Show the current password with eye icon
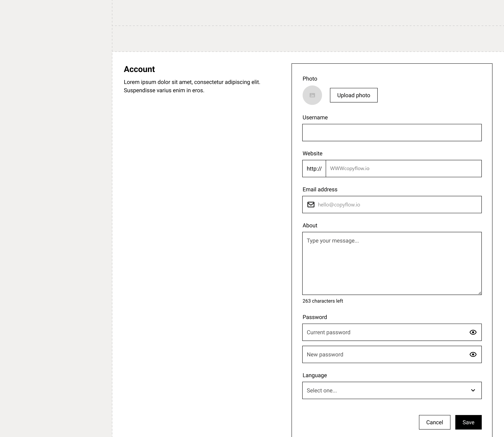The image size is (504, 437). coord(473,332)
